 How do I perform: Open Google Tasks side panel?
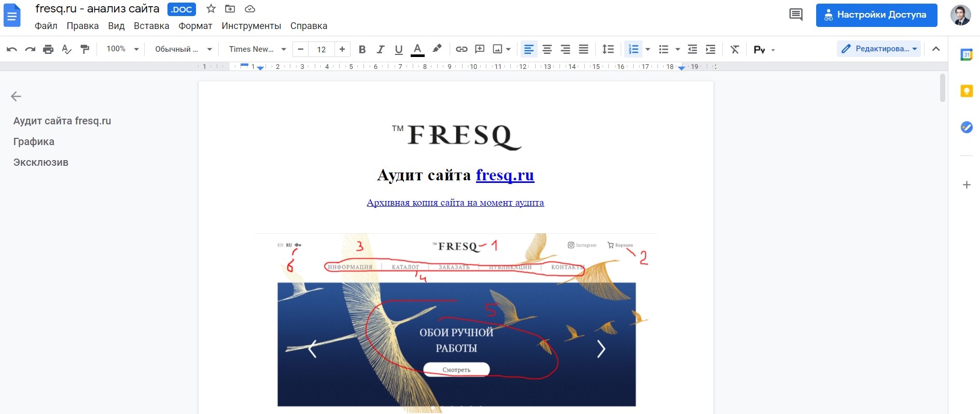(967, 127)
